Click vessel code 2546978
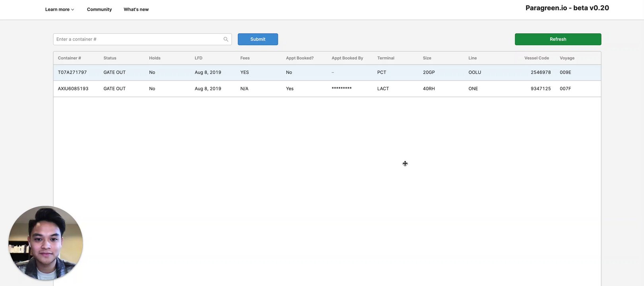This screenshot has width=644, height=286. click(x=541, y=72)
